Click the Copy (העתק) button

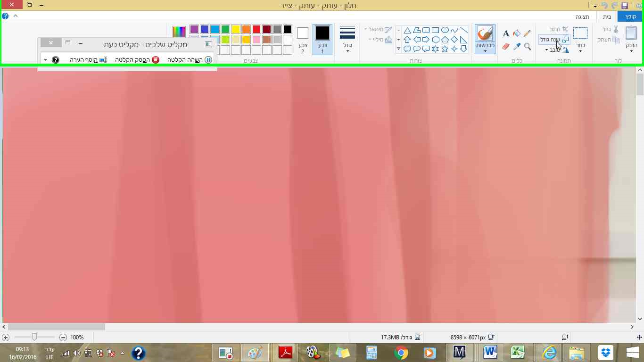[608, 40]
